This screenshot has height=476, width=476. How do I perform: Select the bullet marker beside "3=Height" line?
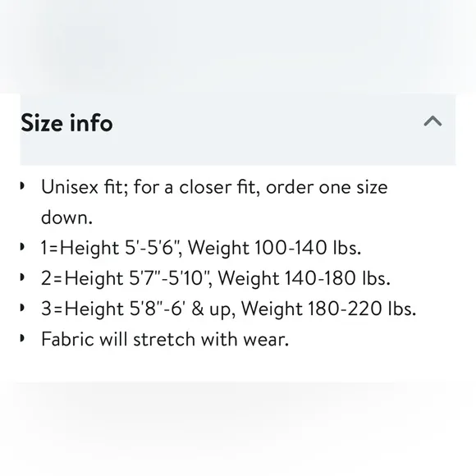pyautogui.click(x=22, y=308)
